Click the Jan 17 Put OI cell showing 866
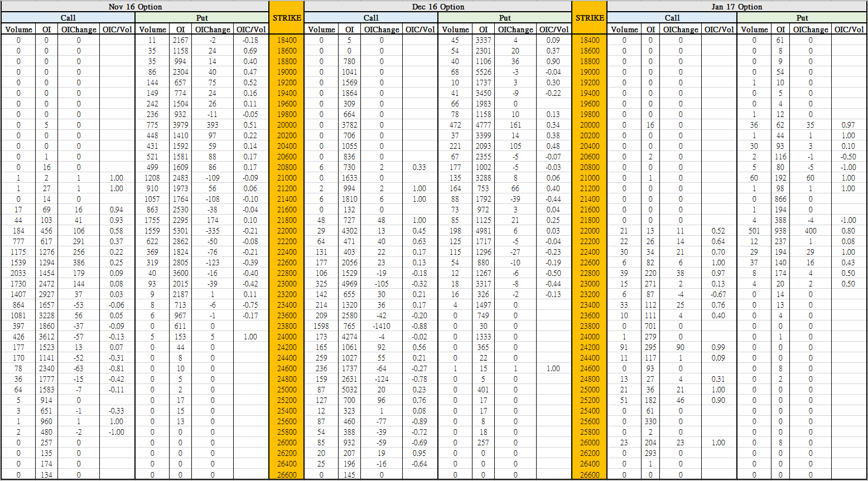Image resolution: width=868 pixels, height=481 pixels. pyautogui.click(x=780, y=199)
